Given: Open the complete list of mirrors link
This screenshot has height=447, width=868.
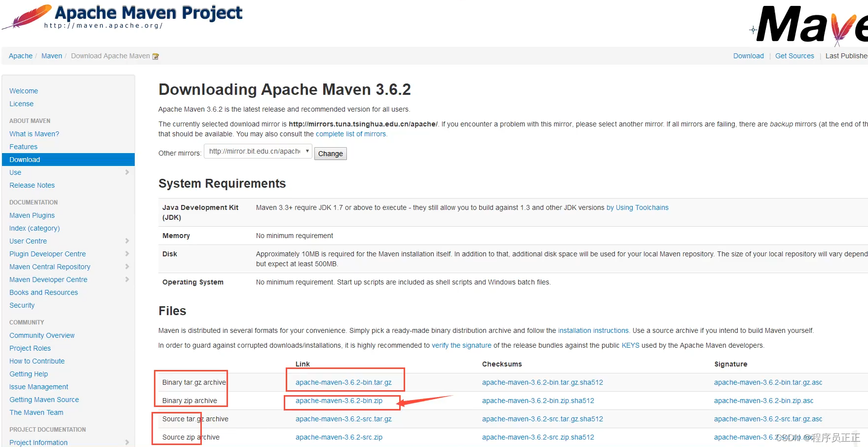Looking at the screenshot, I should click(351, 134).
